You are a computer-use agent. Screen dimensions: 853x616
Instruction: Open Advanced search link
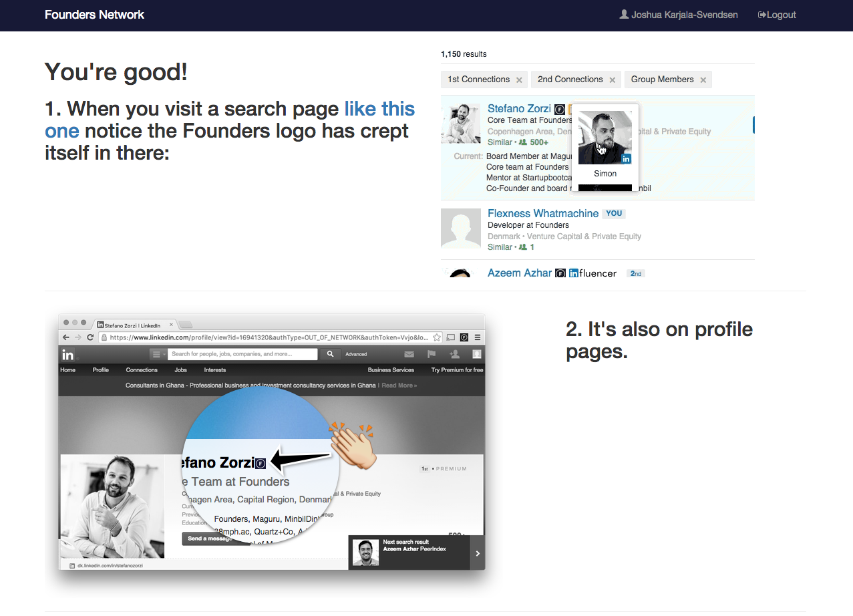[356, 354]
